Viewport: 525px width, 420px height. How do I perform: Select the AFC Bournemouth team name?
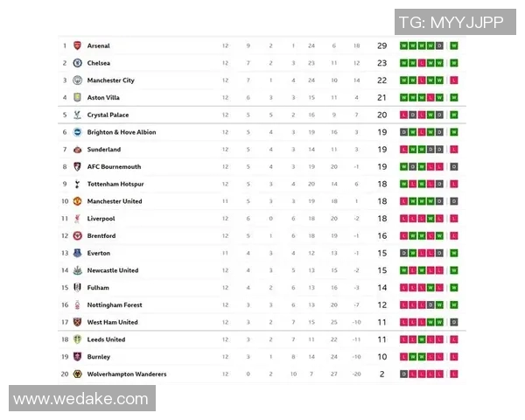(114, 166)
